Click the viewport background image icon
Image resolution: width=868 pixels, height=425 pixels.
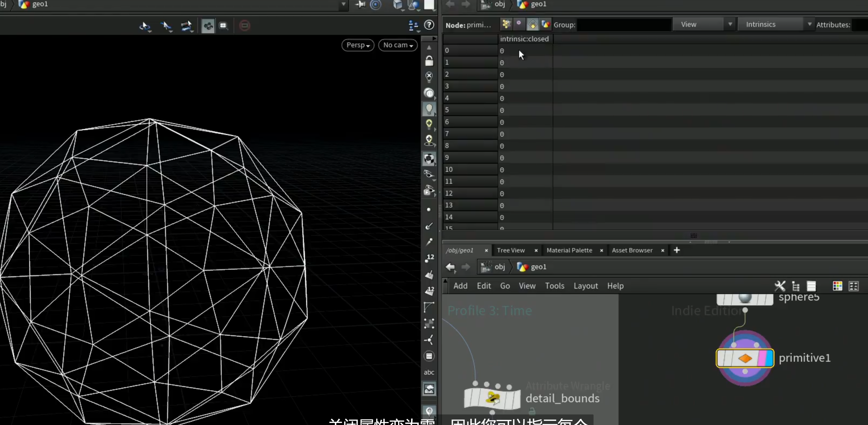tap(429, 389)
